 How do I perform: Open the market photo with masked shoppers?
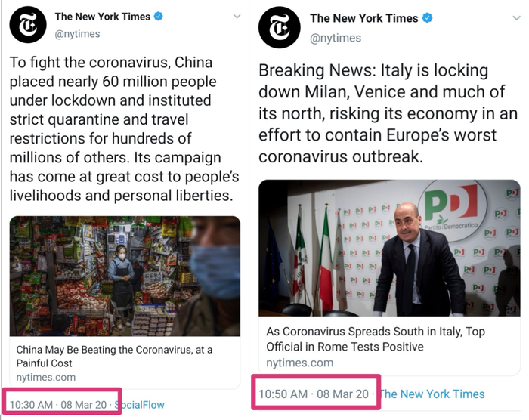coord(125,276)
